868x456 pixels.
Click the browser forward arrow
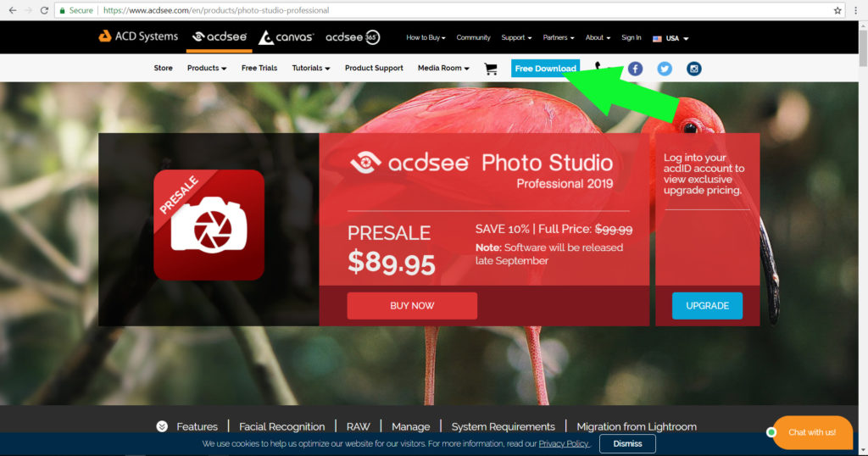[28, 10]
